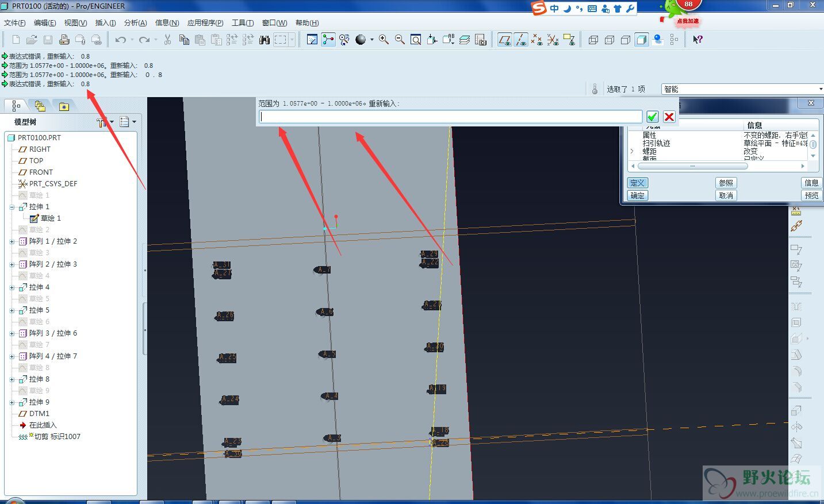Click the Repaint screen icon

(312, 40)
